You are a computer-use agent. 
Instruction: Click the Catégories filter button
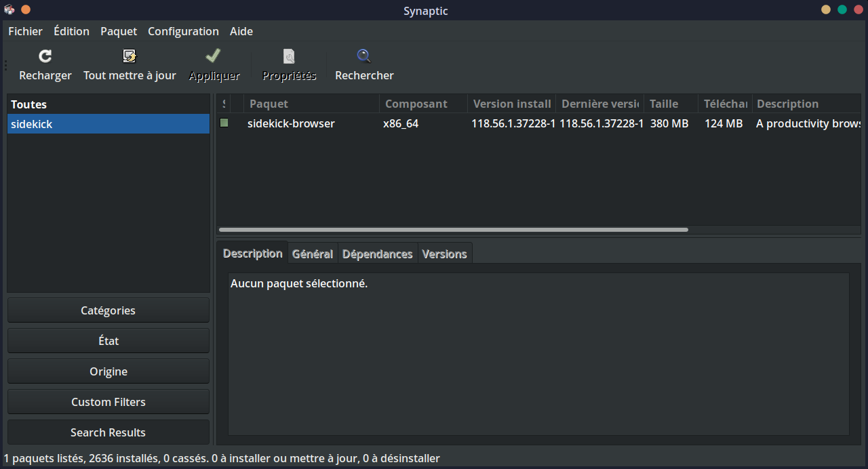pos(108,310)
